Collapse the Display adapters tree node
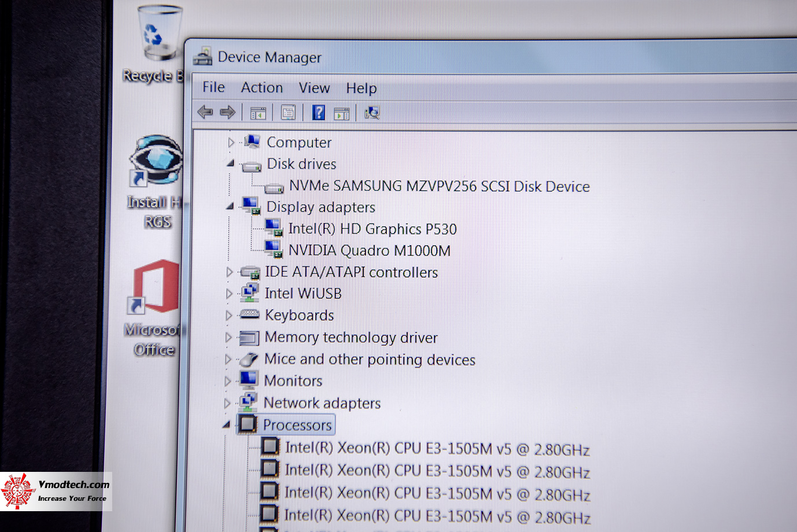Image resolution: width=797 pixels, height=532 pixels. (x=230, y=206)
